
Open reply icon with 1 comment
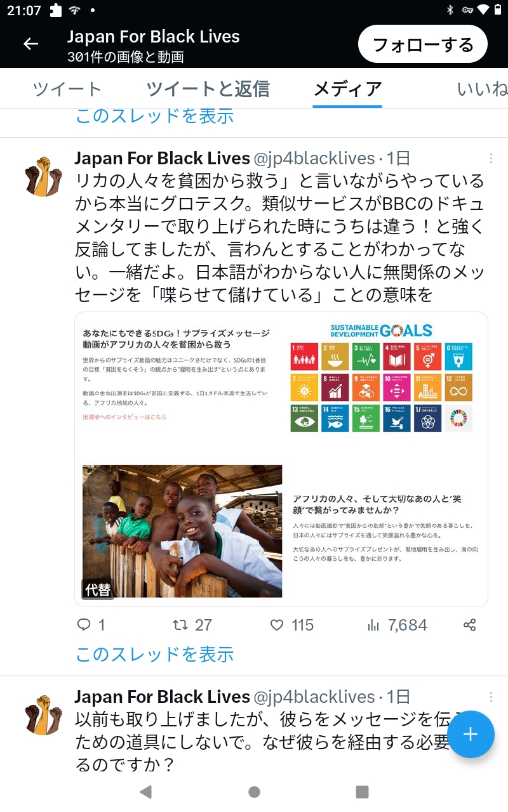84,625
